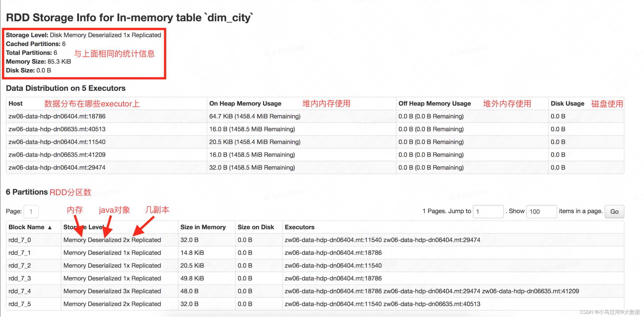Select block rdd_7_5 row
644x317 pixels.
coord(20,304)
